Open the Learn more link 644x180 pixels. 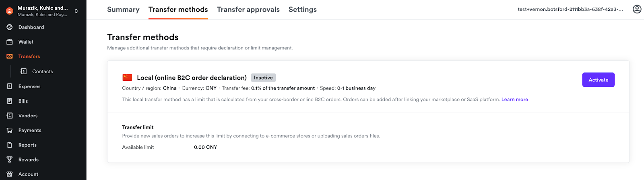pyautogui.click(x=514, y=100)
